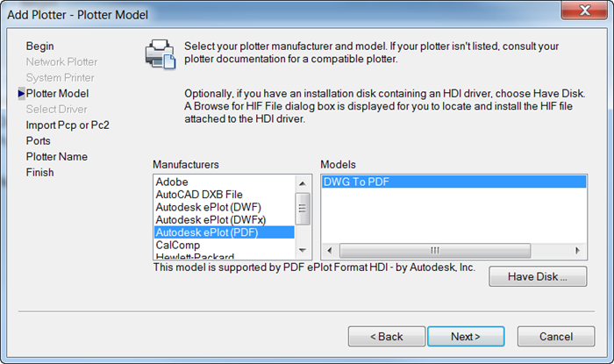
Task: Click Manufacturers list scroll up arrow
Action: (303, 183)
